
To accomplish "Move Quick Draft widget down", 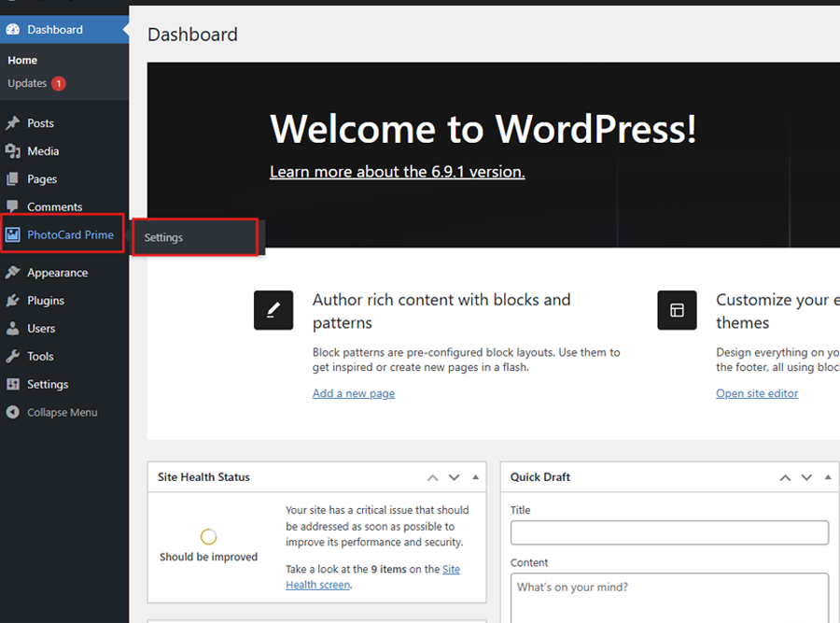I will pos(806,477).
